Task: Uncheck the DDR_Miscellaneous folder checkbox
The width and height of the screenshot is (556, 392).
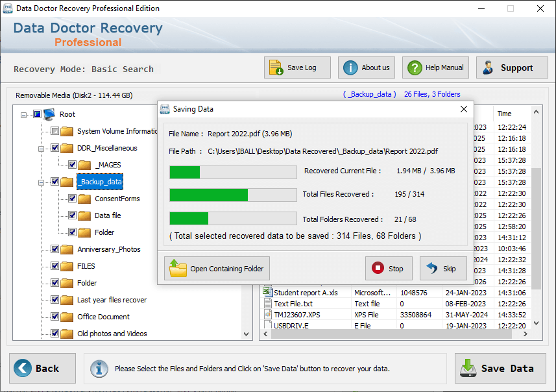Action: [54, 147]
